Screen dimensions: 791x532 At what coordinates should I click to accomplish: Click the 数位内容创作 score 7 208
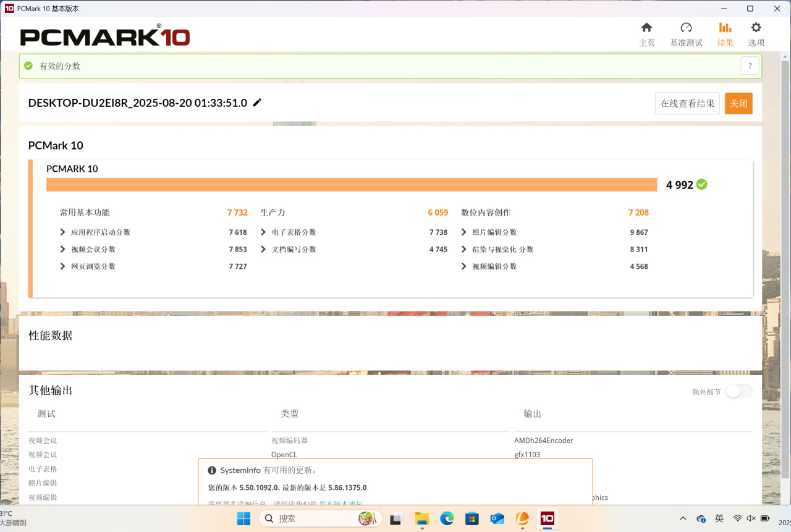[638, 213]
